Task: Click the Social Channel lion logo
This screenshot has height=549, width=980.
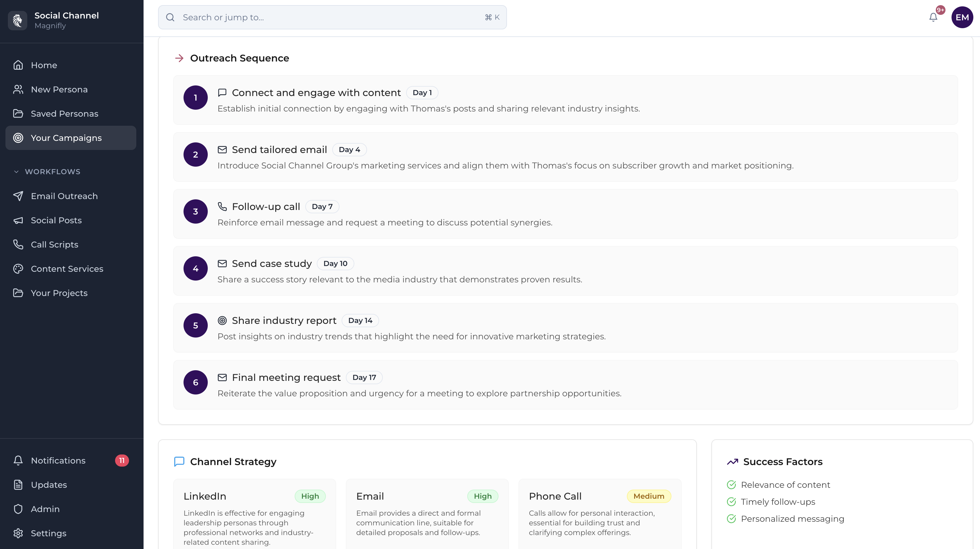Action: point(18,20)
